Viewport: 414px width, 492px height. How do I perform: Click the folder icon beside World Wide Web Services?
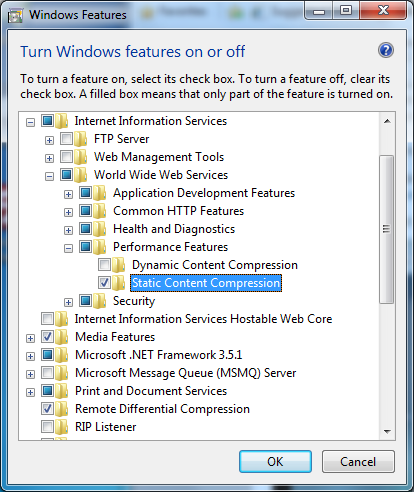(81, 175)
